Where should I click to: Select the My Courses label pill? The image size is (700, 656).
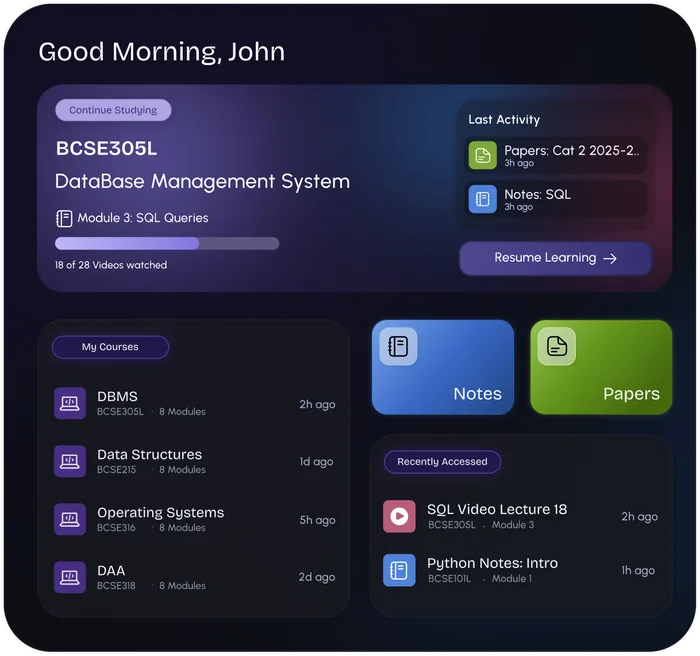pos(110,347)
